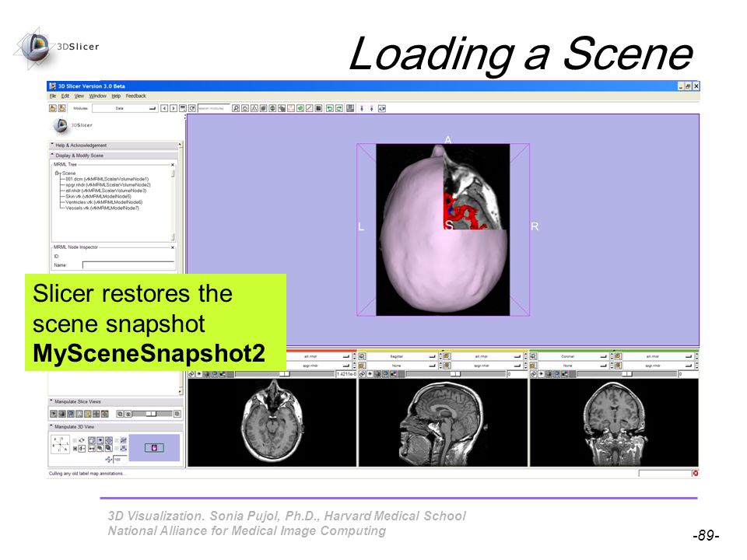Select Ventricles.vtk model node in tree
747x560 pixels.
pos(103,202)
